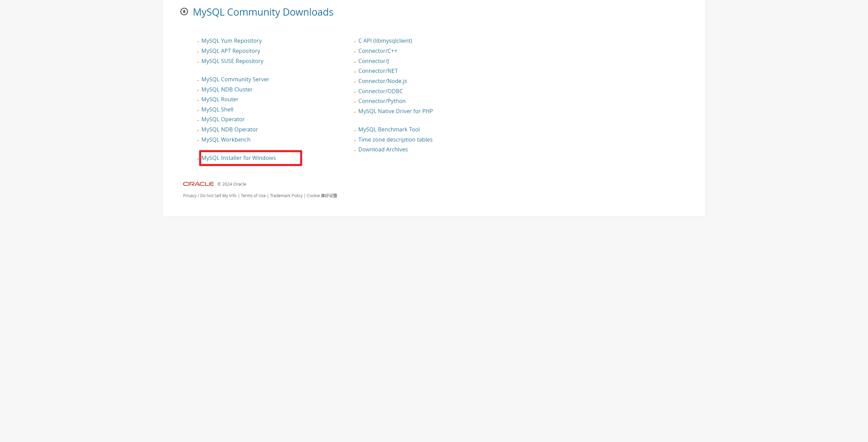Click Time zone description tables link
Image resolution: width=868 pixels, height=442 pixels.
pyautogui.click(x=395, y=140)
